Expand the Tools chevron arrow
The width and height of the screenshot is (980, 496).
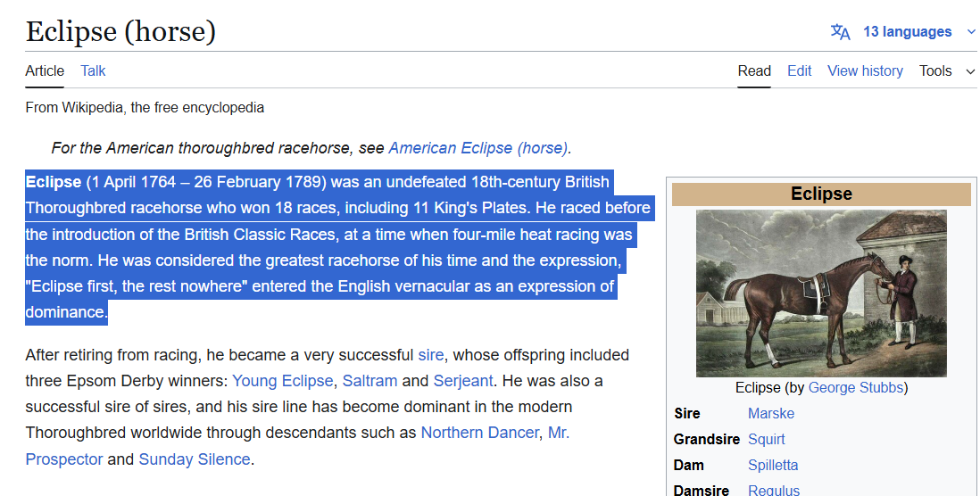coord(970,72)
